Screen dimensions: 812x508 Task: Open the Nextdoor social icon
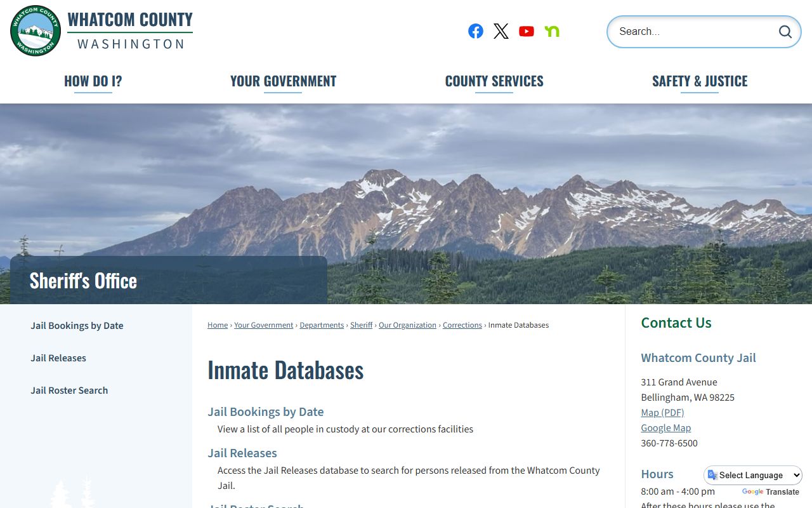[552, 31]
